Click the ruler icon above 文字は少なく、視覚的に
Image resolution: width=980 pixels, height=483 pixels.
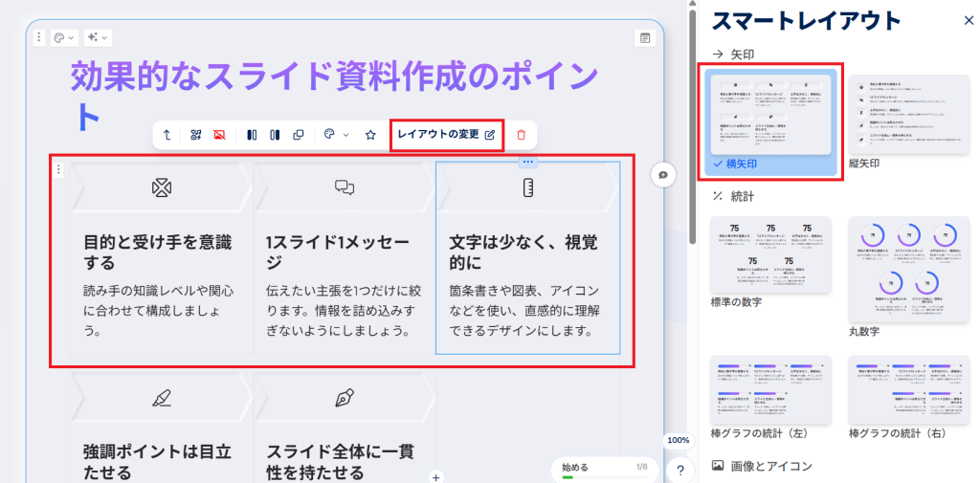coord(527,187)
